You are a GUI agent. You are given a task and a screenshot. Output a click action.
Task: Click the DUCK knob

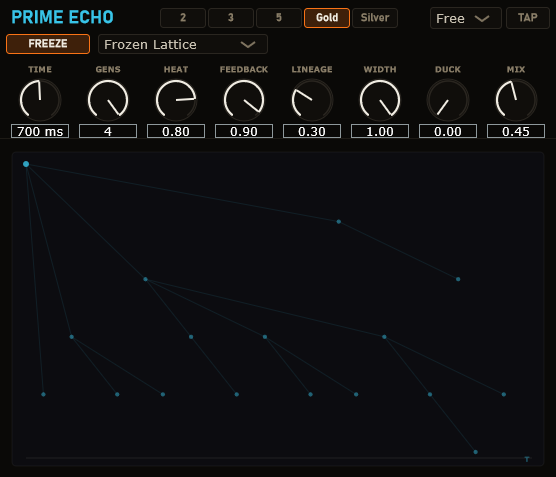(x=448, y=100)
